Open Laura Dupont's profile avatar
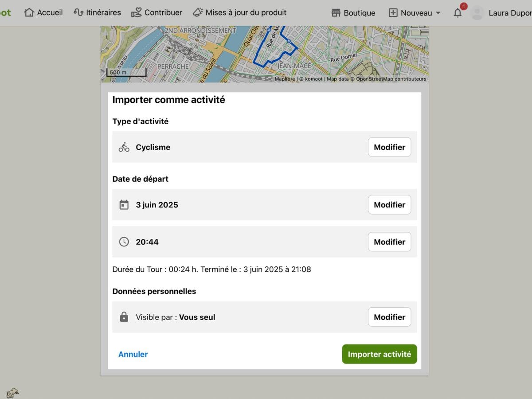The height and width of the screenshot is (399, 532). 477,13
